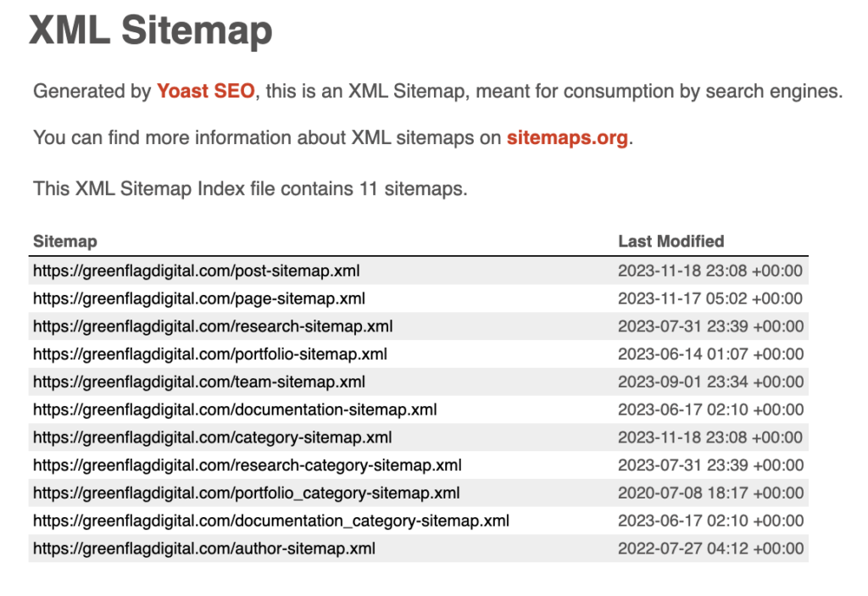Click the XML Sitemap page heading
Viewport: 868px width, 596px height.
[x=151, y=30]
